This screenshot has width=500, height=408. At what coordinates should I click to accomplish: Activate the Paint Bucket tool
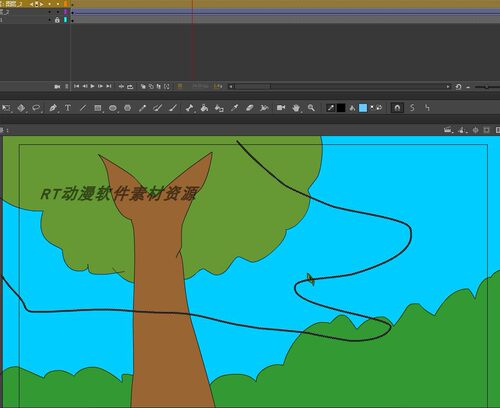pos(204,108)
